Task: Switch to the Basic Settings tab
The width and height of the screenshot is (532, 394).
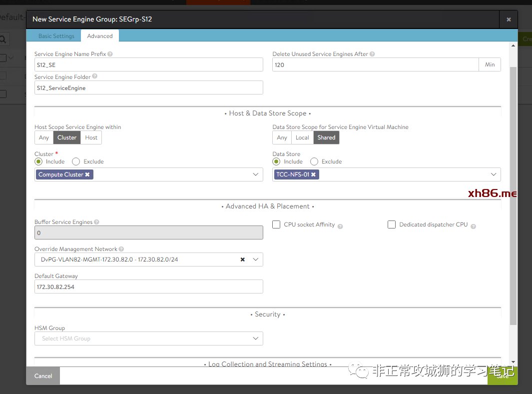Action: coord(56,36)
